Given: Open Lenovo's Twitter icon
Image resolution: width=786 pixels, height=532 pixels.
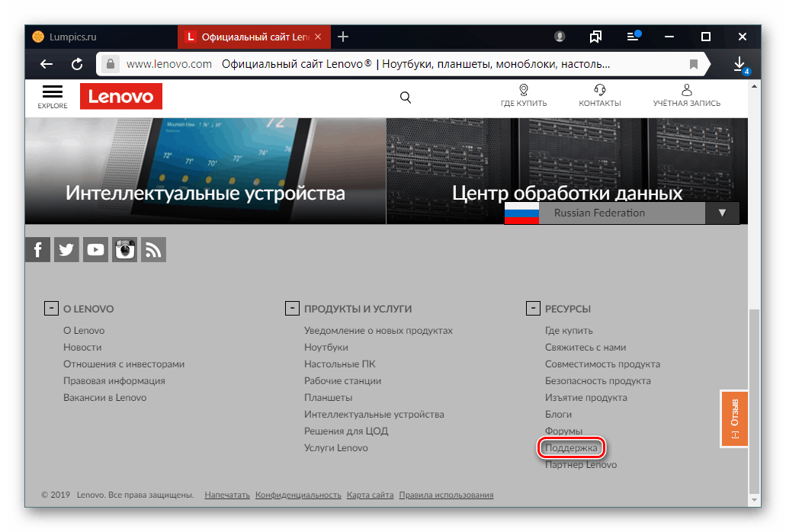Looking at the screenshot, I should coord(66,249).
